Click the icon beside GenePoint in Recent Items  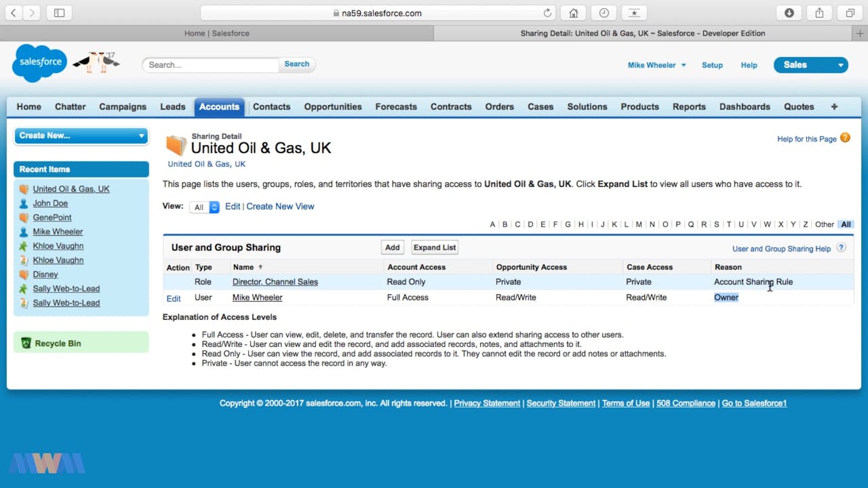pos(24,218)
